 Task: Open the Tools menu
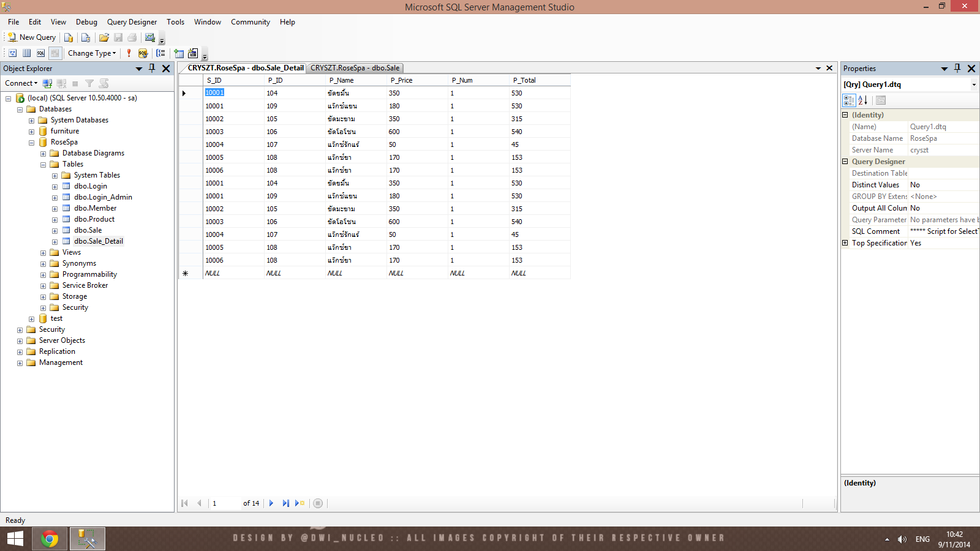pyautogui.click(x=175, y=22)
